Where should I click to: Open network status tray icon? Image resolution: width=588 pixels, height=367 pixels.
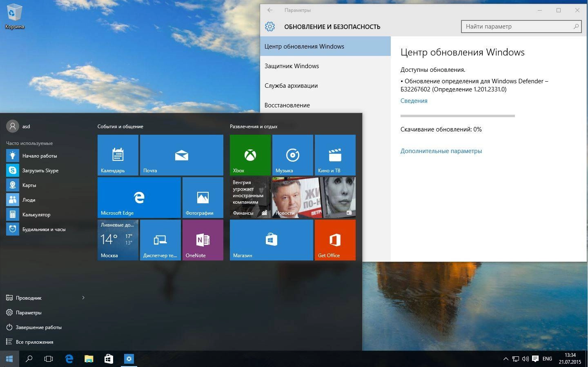[516, 359]
